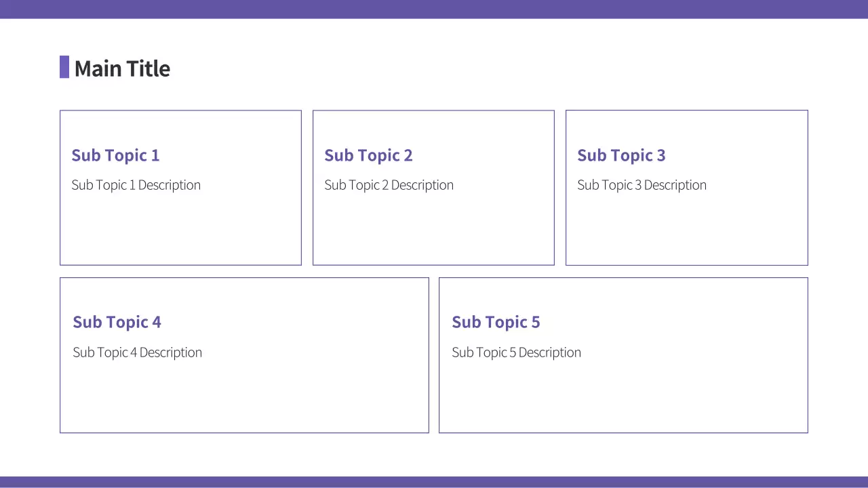868x488 pixels.
Task: Click the Sub Topic 1 heading
Action: (115, 155)
